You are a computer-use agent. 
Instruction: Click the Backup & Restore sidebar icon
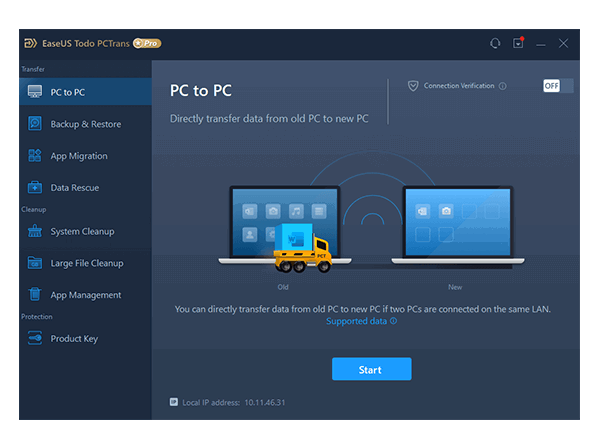click(x=35, y=124)
